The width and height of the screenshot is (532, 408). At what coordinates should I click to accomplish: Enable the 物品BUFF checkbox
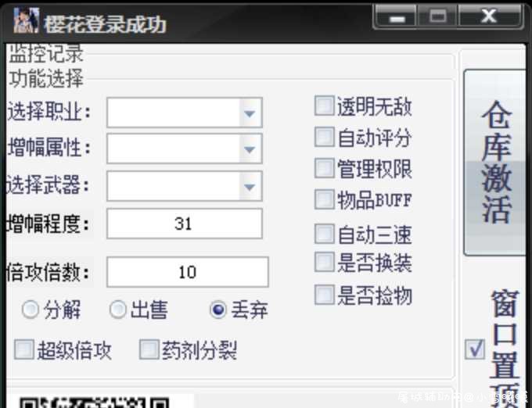325,199
